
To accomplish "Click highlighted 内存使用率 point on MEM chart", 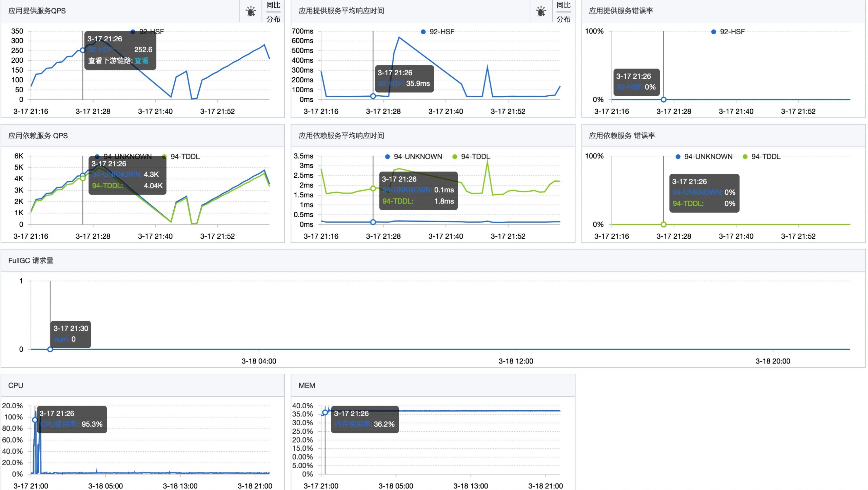I will click(x=325, y=413).
